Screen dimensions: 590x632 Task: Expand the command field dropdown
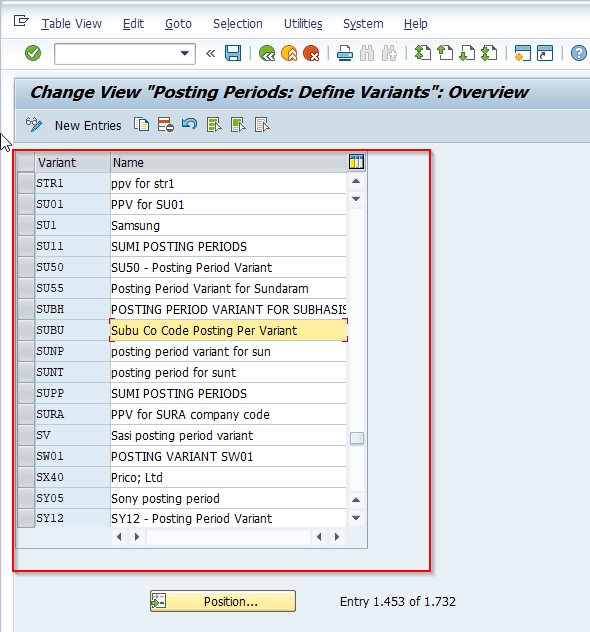[x=185, y=53]
